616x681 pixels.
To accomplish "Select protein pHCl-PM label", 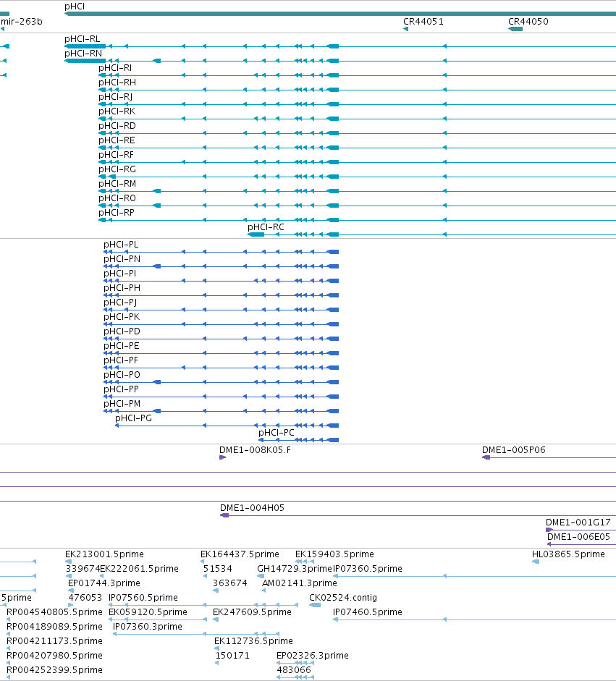I will pyautogui.click(x=122, y=404).
